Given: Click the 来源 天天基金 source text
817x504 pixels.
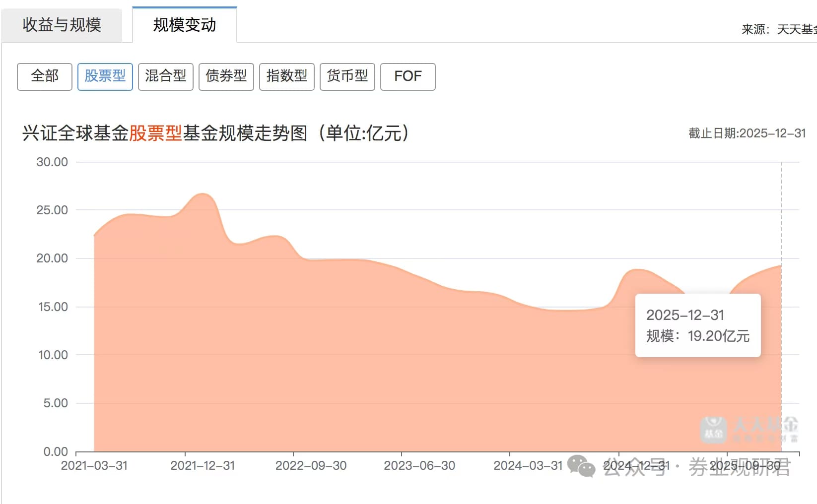Looking at the screenshot, I should point(778,30).
